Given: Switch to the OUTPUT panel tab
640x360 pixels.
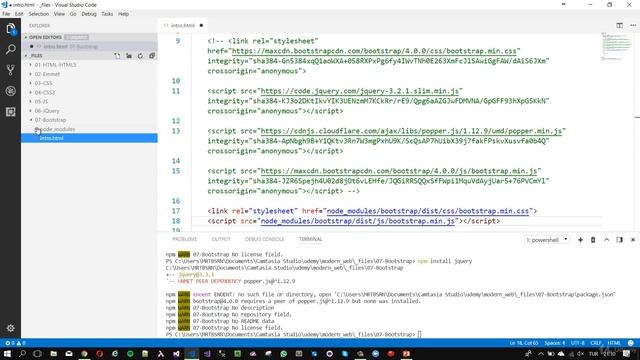Looking at the screenshot, I should point(221,239).
